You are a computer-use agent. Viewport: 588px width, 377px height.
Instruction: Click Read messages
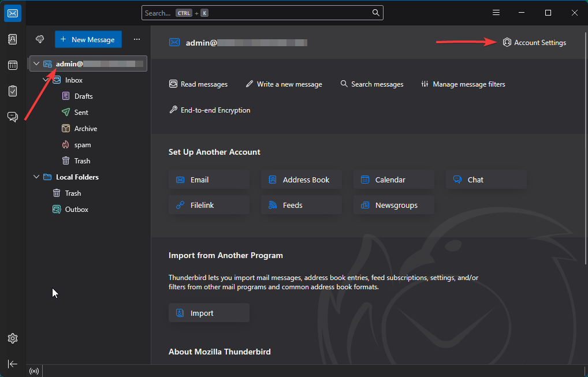coord(198,84)
